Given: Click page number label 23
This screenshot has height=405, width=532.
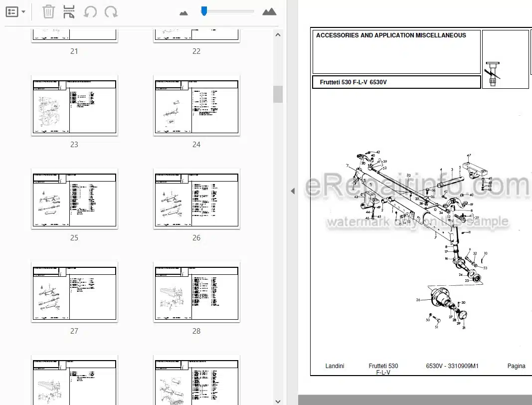Looking at the screenshot, I should pos(74,145).
